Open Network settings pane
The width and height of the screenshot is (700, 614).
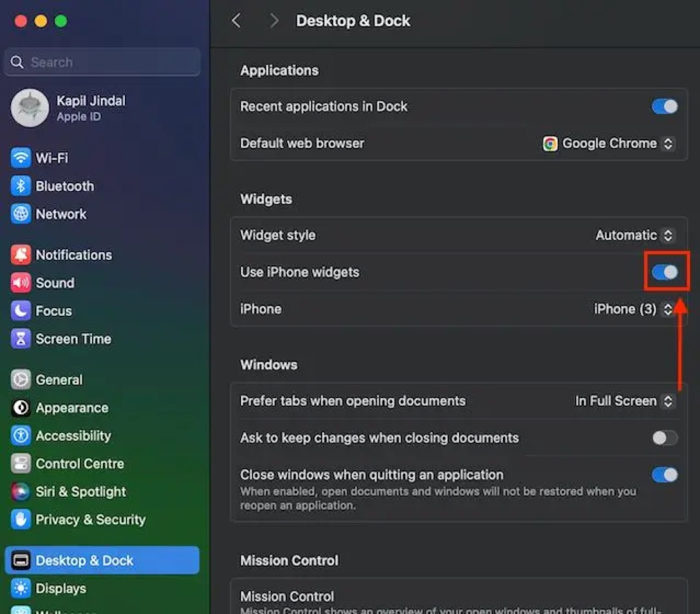pos(102,214)
